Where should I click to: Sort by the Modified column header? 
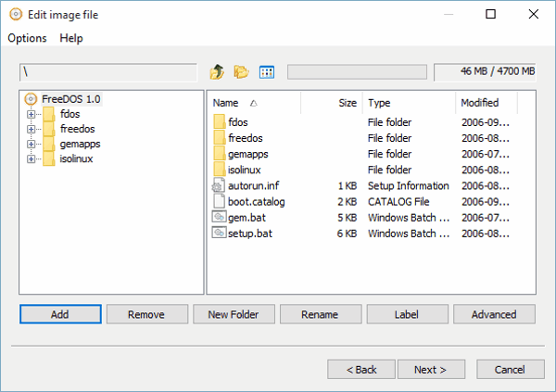click(x=486, y=103)
